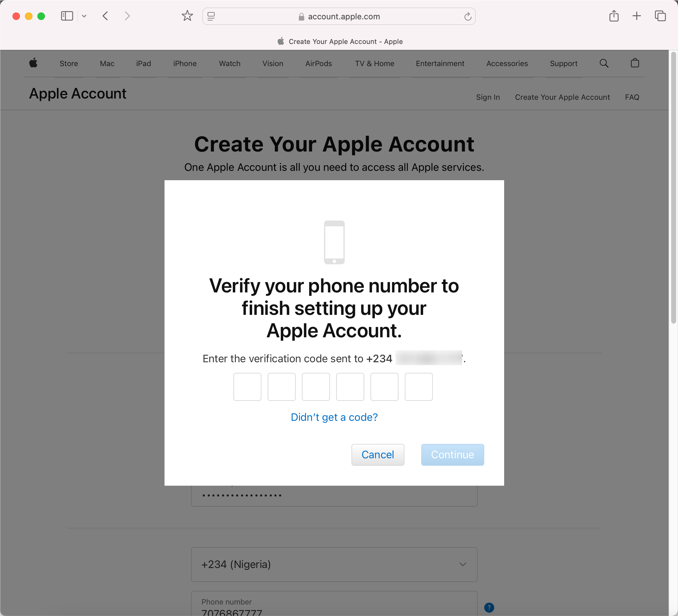This screenshot has height=616, width=678.
Task: Expand the sidebar options chevron
Action: 84,16
